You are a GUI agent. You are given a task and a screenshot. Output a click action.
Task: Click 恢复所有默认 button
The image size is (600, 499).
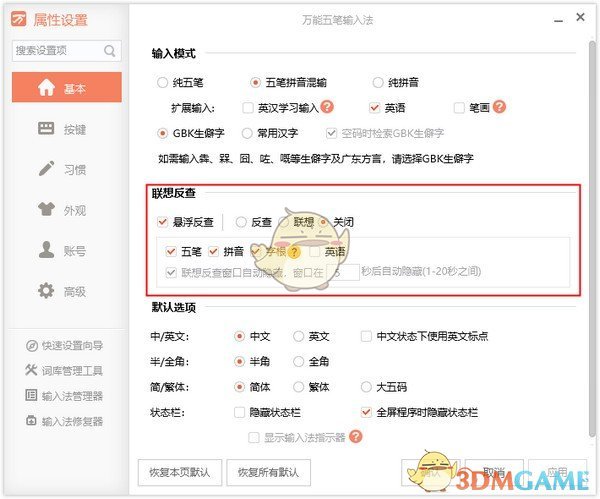click(x=269, y=472)
